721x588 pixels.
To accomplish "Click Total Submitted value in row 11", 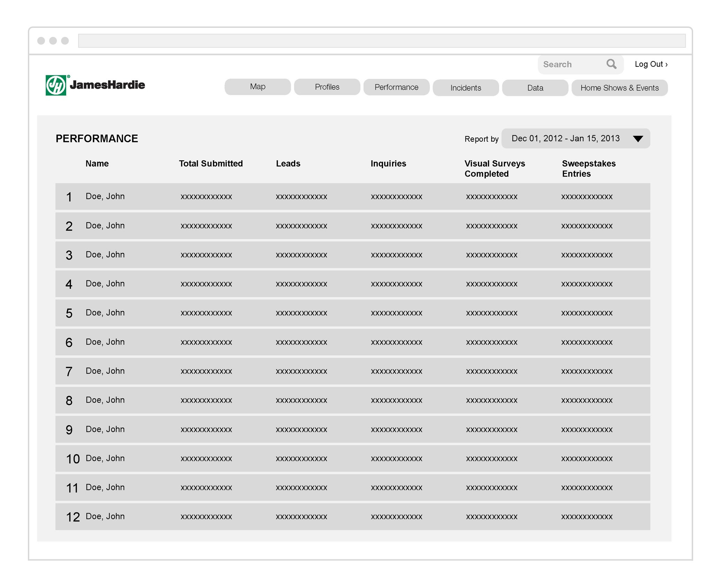I will (206, 488).
